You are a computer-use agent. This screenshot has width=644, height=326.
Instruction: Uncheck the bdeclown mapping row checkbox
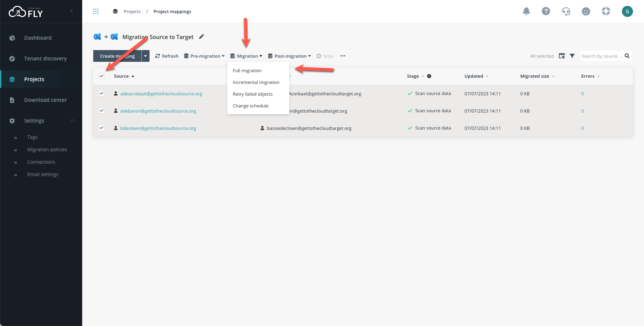[x=102, y=127]
